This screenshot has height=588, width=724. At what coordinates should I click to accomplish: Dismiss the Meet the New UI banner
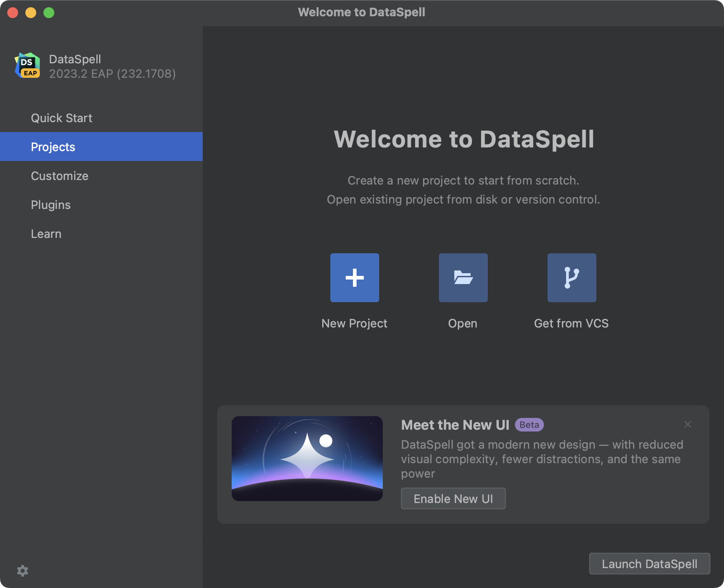click(x=688, y=425)
